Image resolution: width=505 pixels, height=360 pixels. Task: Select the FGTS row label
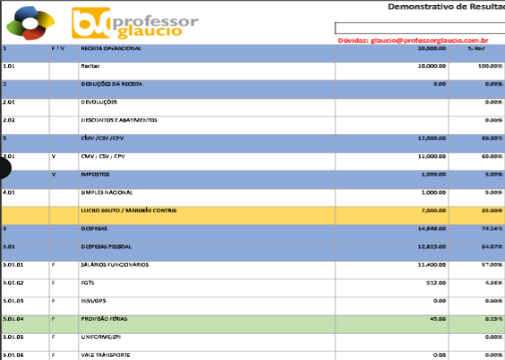(87, 283)
